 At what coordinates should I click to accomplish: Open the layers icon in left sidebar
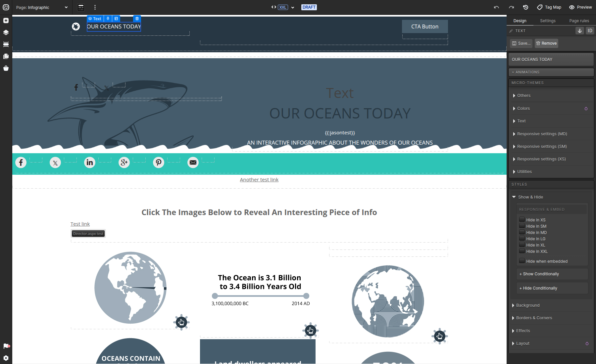pyautogui.click(x=6, y=32)
